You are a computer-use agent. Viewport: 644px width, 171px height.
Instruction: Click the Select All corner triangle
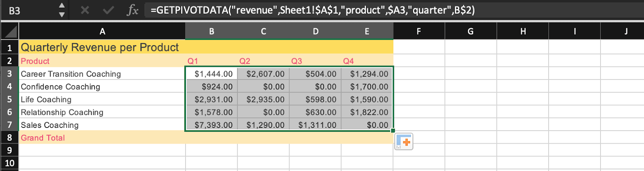click(10, 31)
